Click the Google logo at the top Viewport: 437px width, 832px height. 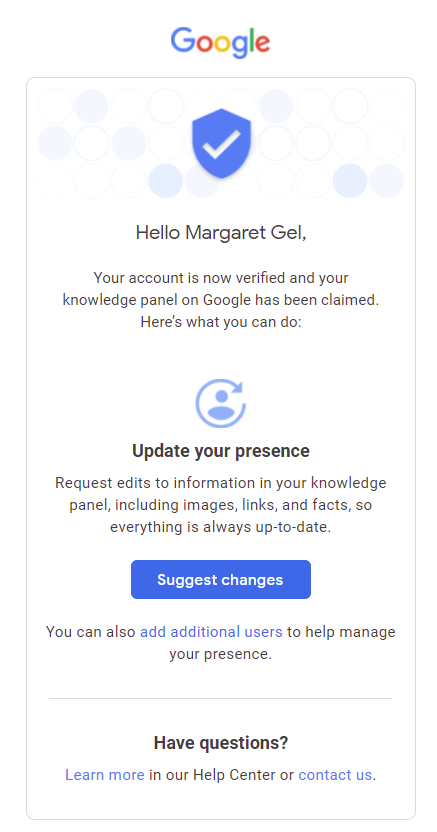[x=220, y=42]
